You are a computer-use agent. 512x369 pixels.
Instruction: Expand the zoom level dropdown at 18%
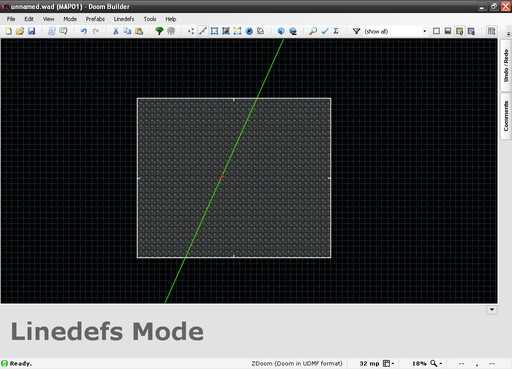tap(436, 363)
